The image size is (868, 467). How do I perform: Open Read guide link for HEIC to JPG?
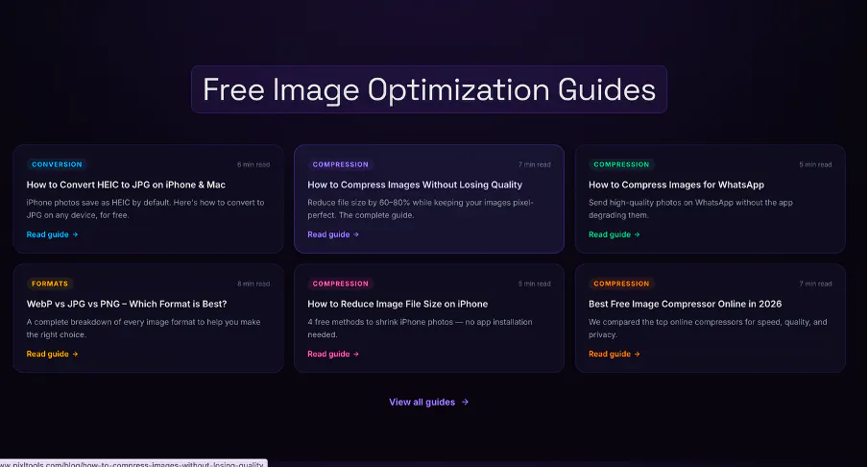pos(52,234)
